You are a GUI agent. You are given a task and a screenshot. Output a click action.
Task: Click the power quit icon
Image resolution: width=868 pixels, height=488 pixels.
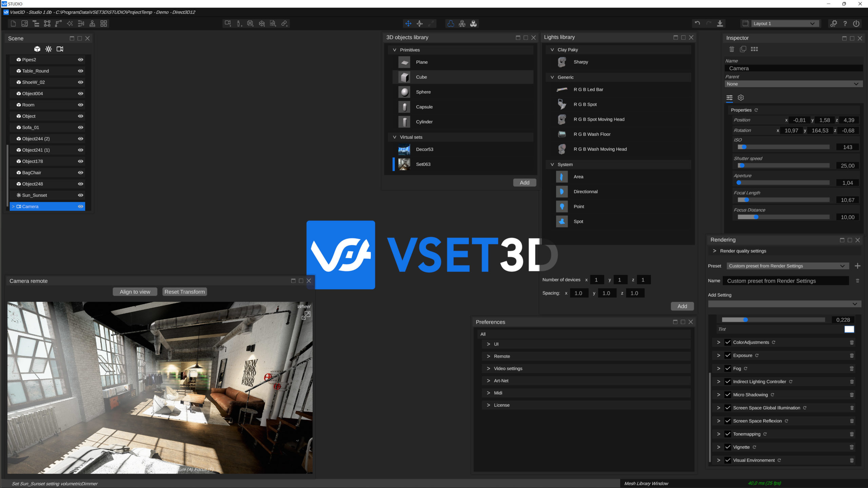coord(856,23)
